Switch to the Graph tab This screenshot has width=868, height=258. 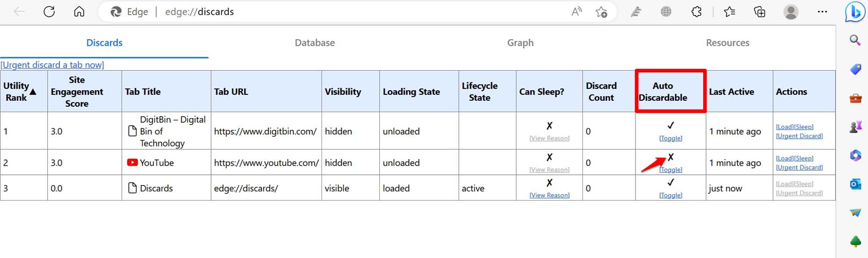coord(520,43)
